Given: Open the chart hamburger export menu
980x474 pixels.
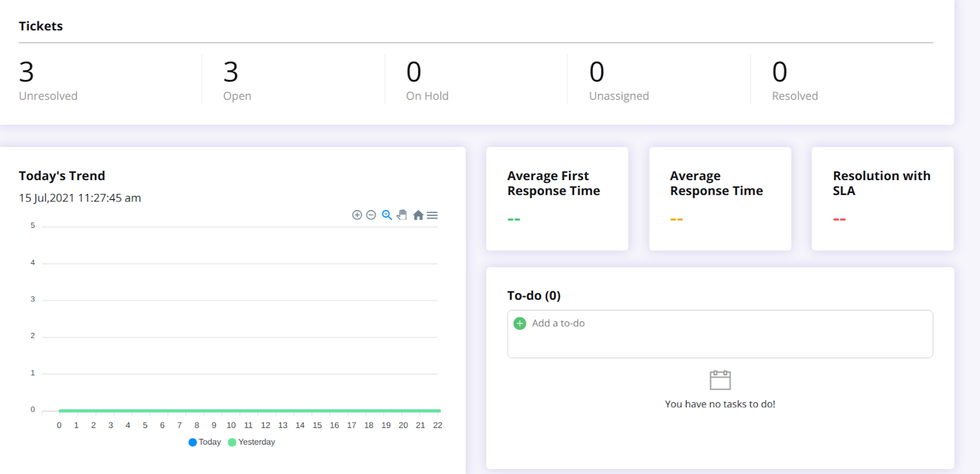Looking at the screenshot, I should [432, 216].
